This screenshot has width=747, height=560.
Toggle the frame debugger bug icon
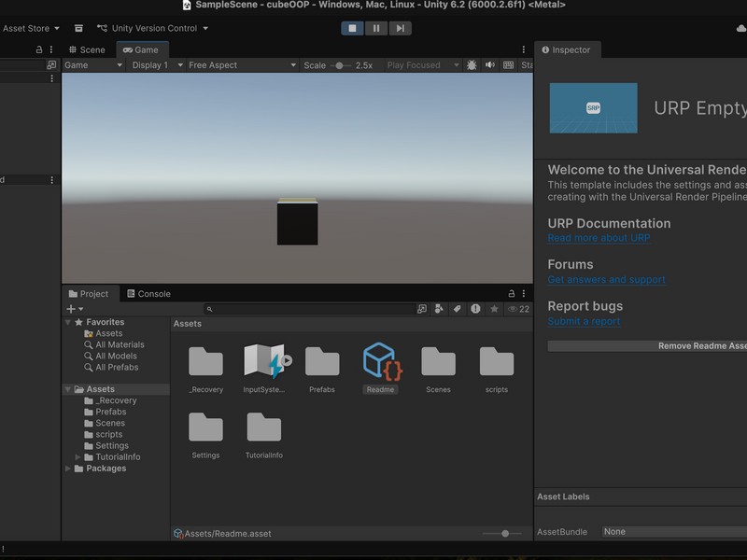[x=472, y=65]
